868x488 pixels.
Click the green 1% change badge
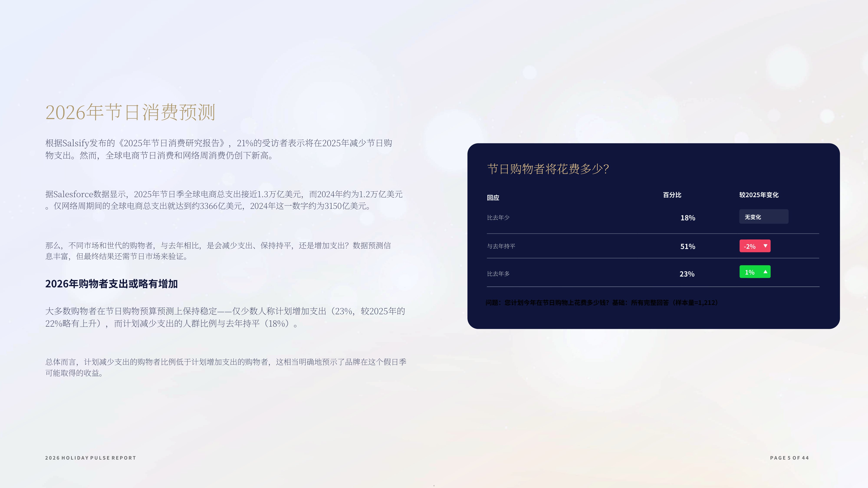click(755, 272)
